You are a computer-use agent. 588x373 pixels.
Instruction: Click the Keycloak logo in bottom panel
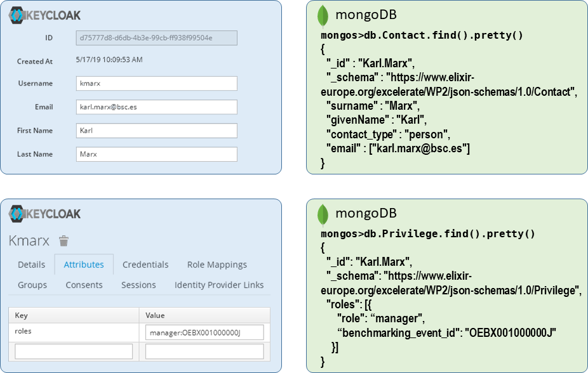pyautogui.click(x=44, y=214)
